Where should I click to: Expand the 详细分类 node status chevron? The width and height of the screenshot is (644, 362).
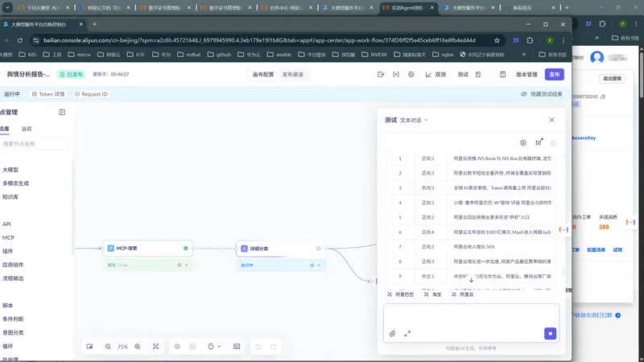click(319, 265)
